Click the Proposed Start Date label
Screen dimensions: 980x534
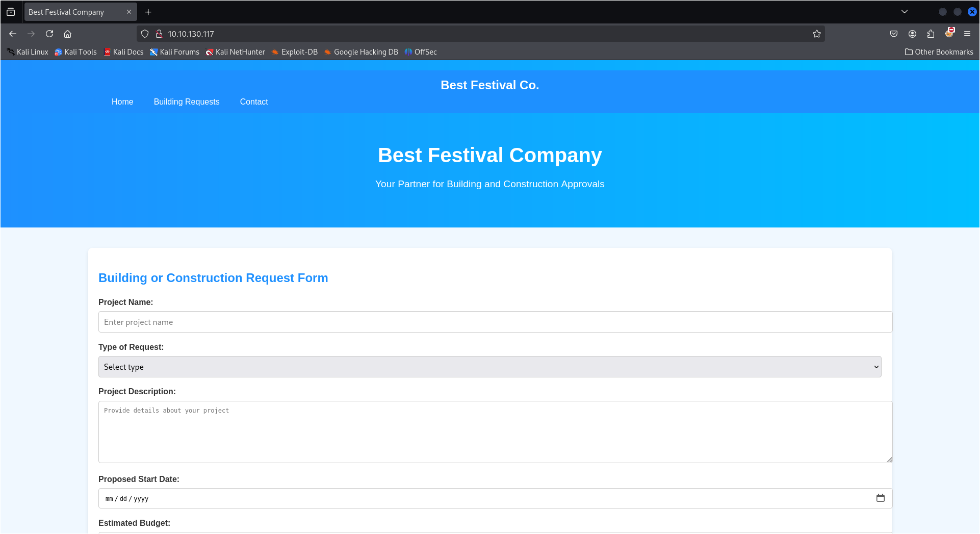(x=139, y=479)
